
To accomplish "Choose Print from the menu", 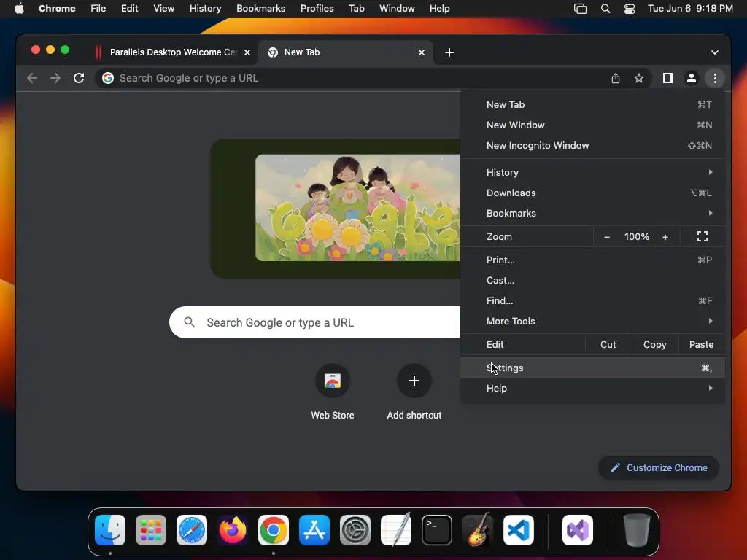I will 592,260.
